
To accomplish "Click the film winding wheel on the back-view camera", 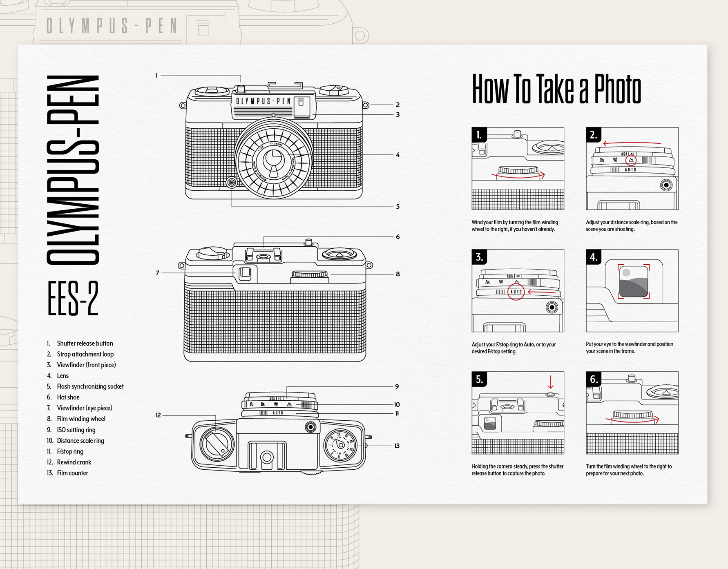I will [x=309, y=276].
